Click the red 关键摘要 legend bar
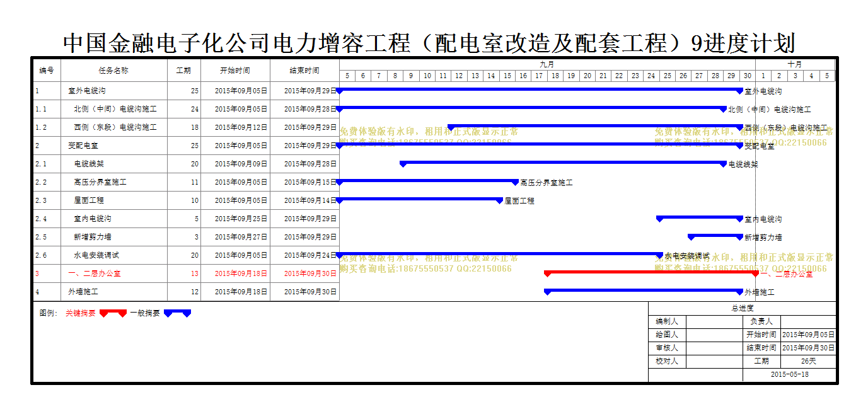Screen dimensions: 868x414 113,313
